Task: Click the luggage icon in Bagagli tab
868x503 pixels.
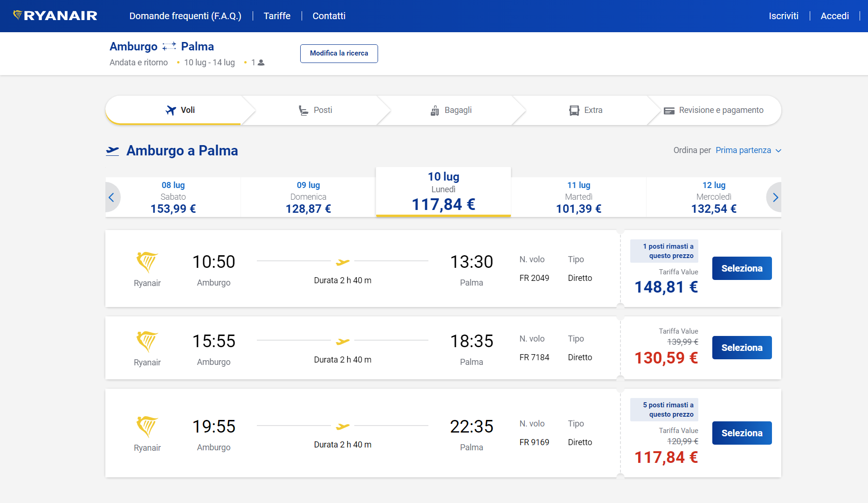Action: click(x=434, y=111)
